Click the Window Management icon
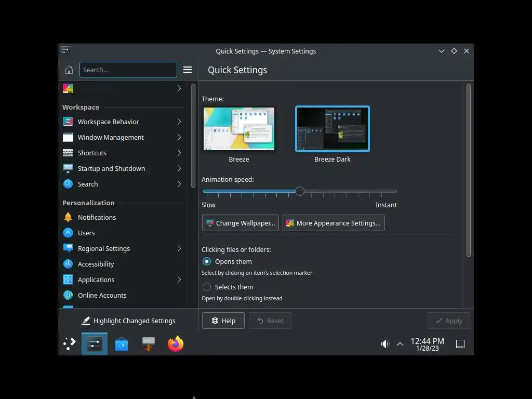Screen dimensions: 532x399 click(68, 137)
